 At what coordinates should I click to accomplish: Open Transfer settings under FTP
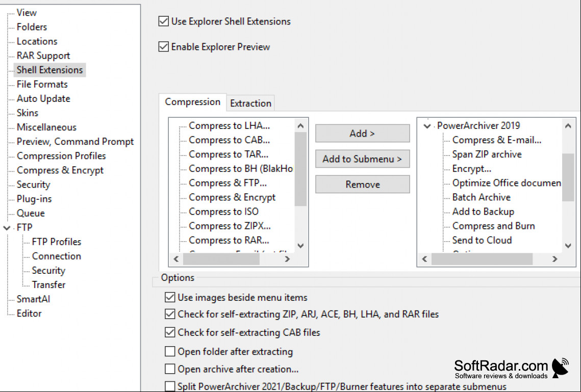(48, 285)
